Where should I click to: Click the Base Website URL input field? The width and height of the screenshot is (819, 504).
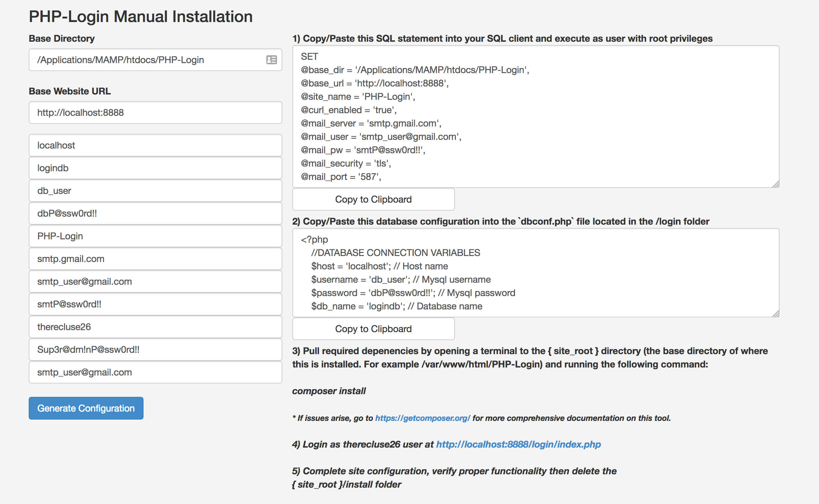pos(155,112)
